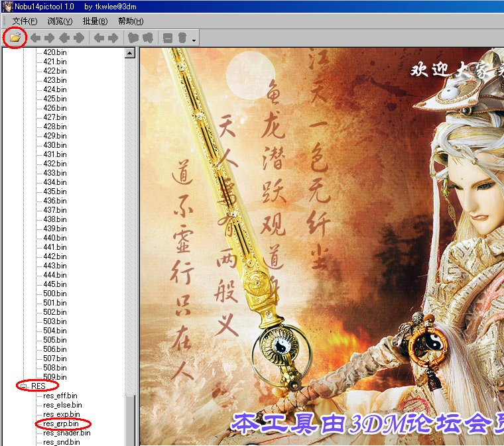
Task: Select 507.bin in the file tree
Action: [x=55, y=359]
